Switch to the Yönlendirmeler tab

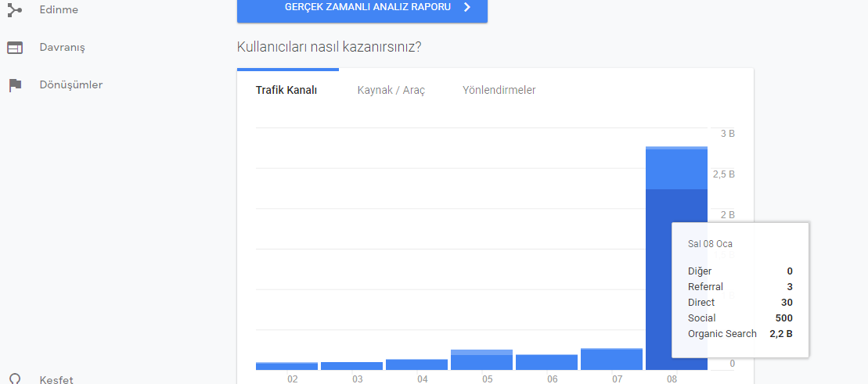499,90
